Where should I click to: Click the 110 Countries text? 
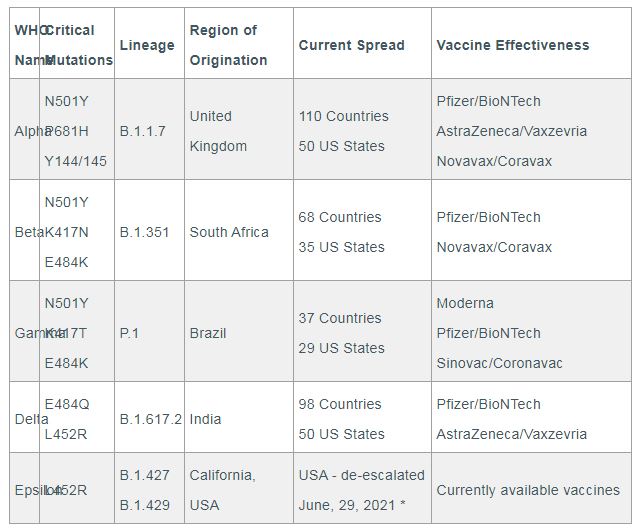(341, 116)
